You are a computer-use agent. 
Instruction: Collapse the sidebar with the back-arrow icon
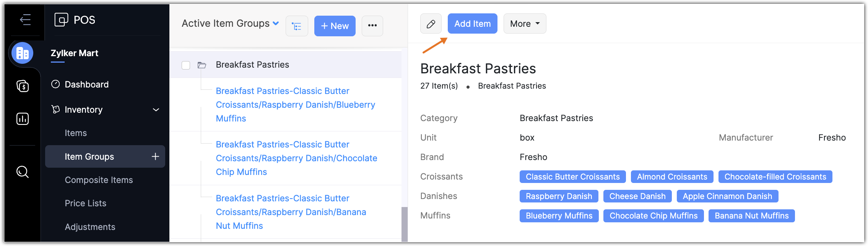[x=25, y=19]
